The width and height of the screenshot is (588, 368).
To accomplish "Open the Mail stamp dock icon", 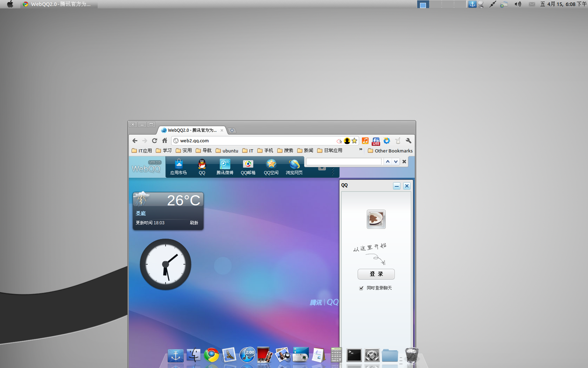I will [229, 355].
